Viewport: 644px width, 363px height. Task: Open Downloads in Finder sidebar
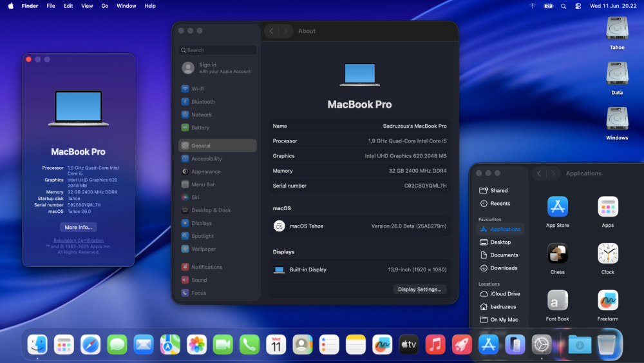pyautogui.click(x=500, y=268)
